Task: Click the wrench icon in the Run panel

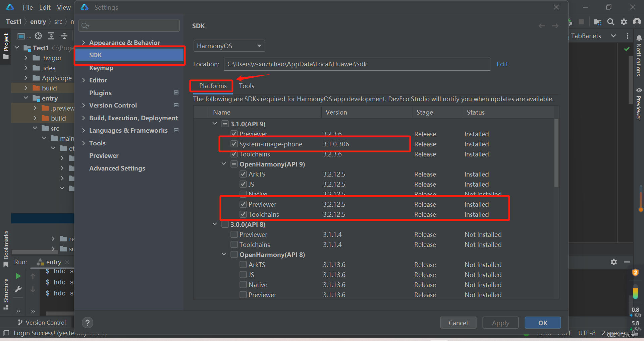Action: pos(18,289)
